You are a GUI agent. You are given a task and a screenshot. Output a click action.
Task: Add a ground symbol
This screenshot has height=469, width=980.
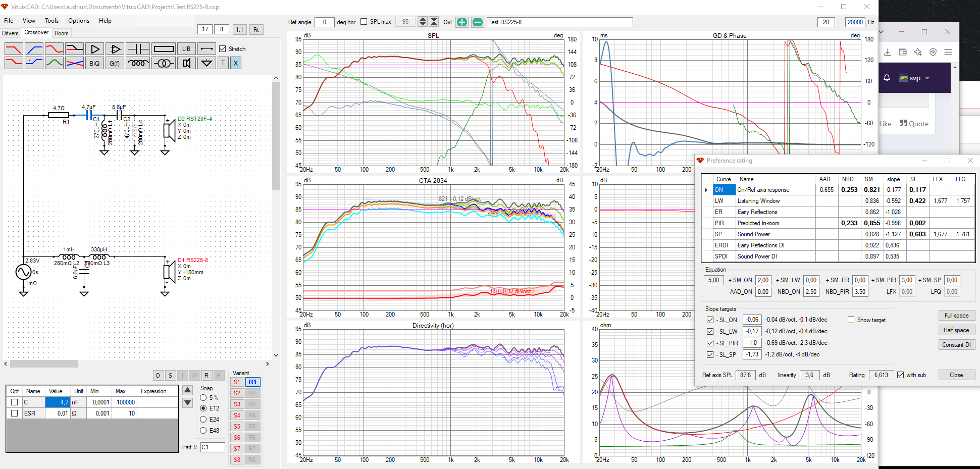coord(207,63)
